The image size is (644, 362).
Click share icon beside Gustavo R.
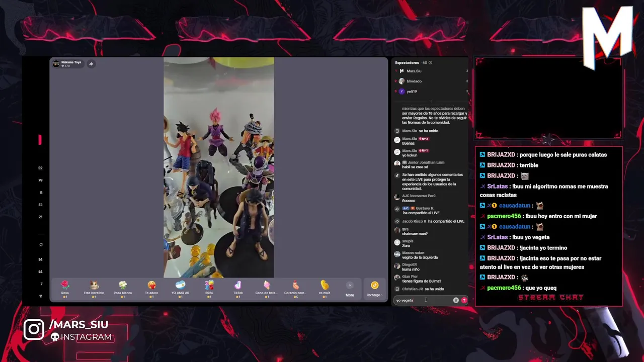click(x=397, y=209)
